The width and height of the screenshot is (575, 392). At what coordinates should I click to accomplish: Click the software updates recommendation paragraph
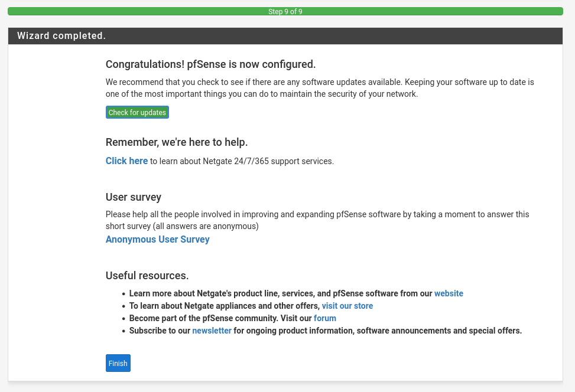click(x=319, y=88)
